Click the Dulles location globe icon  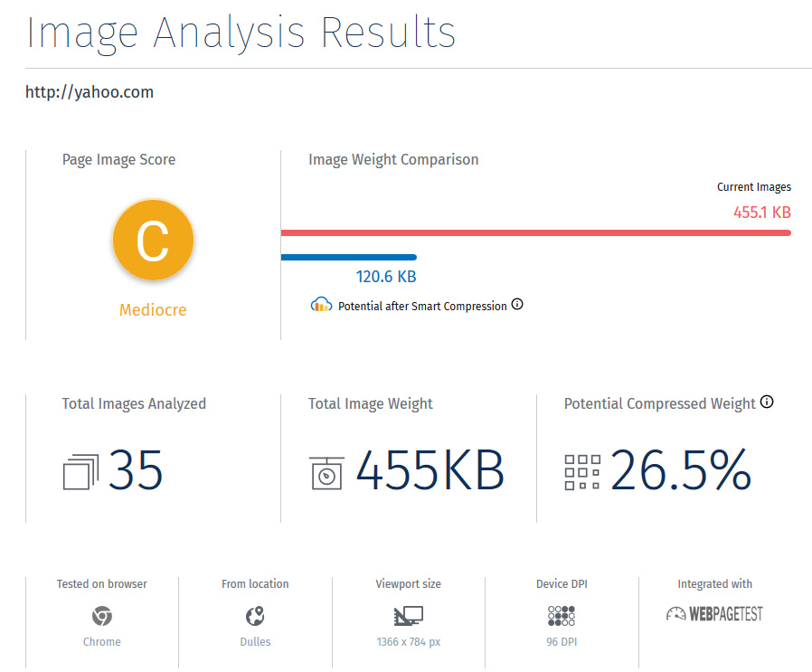coord(255,616)
